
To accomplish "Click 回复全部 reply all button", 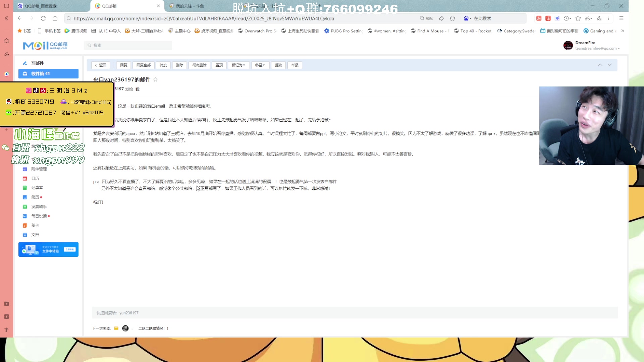I will [x=144, y=65].
